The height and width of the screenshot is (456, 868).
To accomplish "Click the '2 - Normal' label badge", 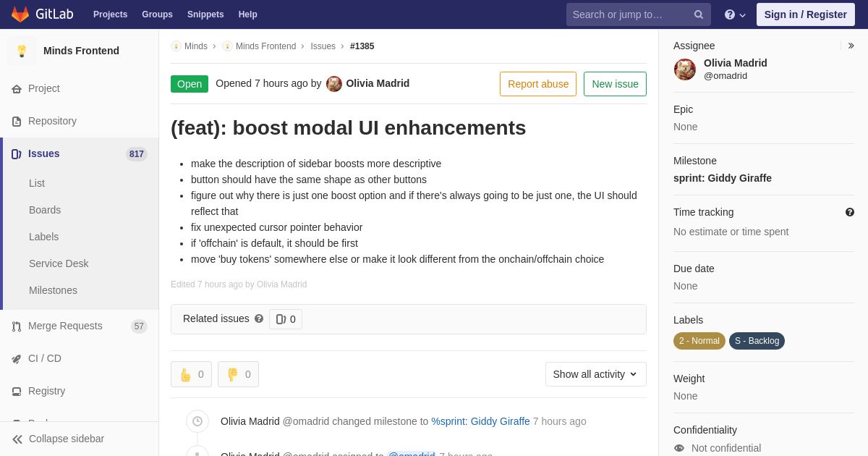I will click(699, 341).
